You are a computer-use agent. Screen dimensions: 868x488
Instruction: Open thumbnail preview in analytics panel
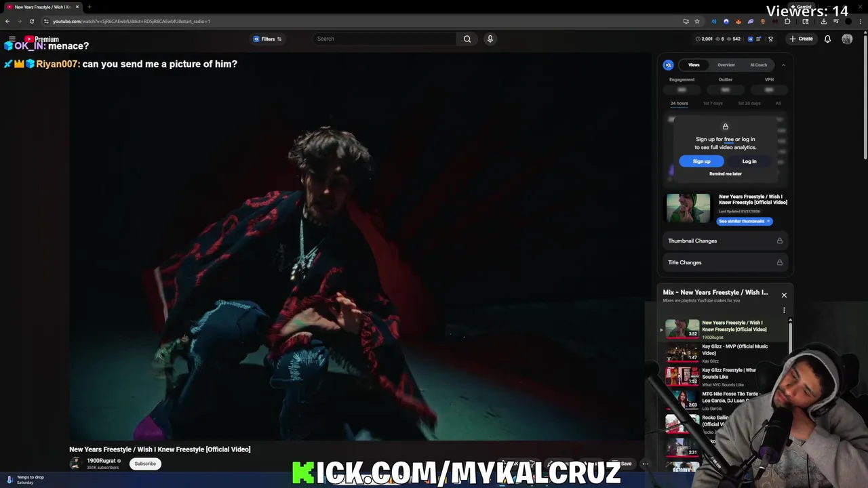point(688,208)
